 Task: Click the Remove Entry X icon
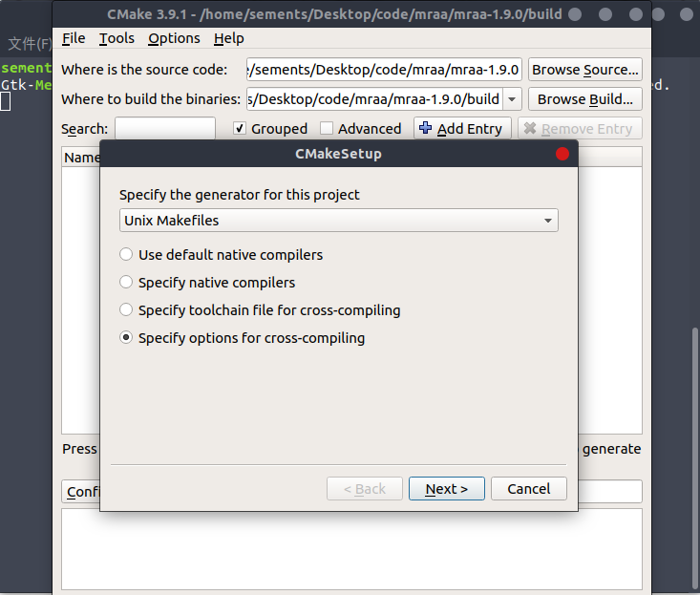click(x=530, y=128)
